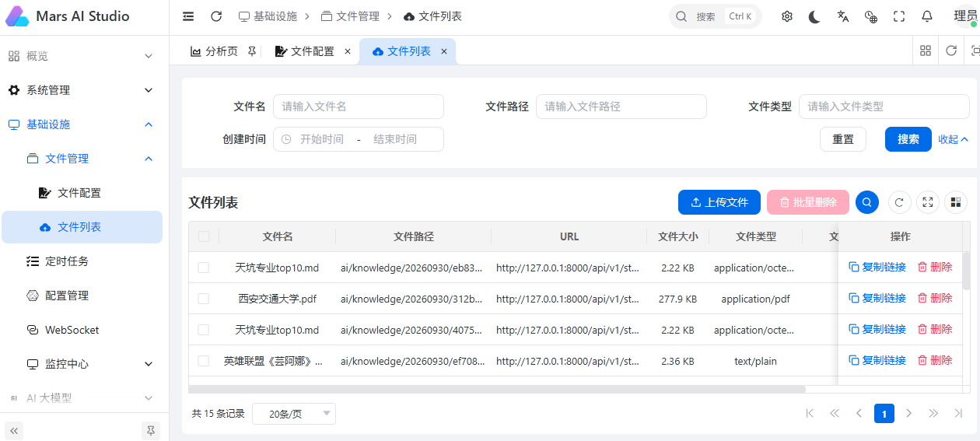980x441 pixels.
Task: Focus the 文件路径 input field
Action: 621,107
